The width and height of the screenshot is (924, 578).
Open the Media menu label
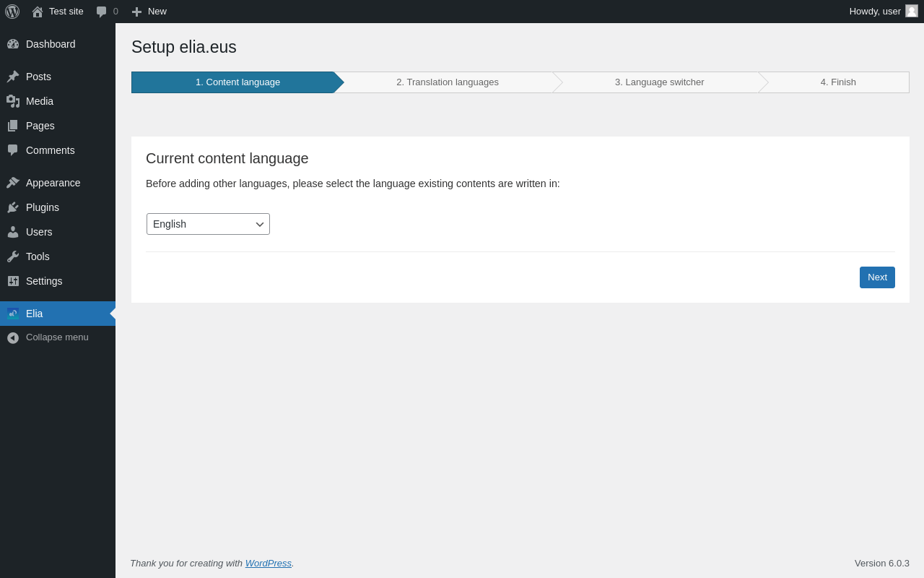pos(40,101)
